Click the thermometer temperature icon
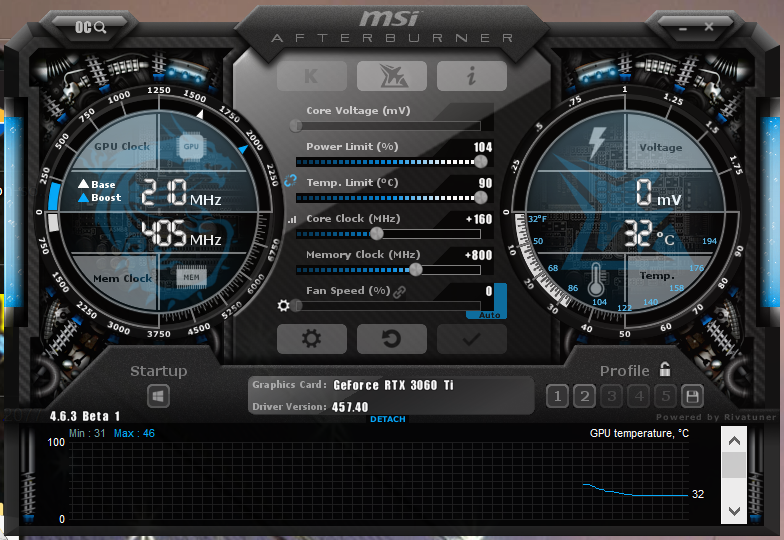Viewport: 784px width, 540px height. 596,279
